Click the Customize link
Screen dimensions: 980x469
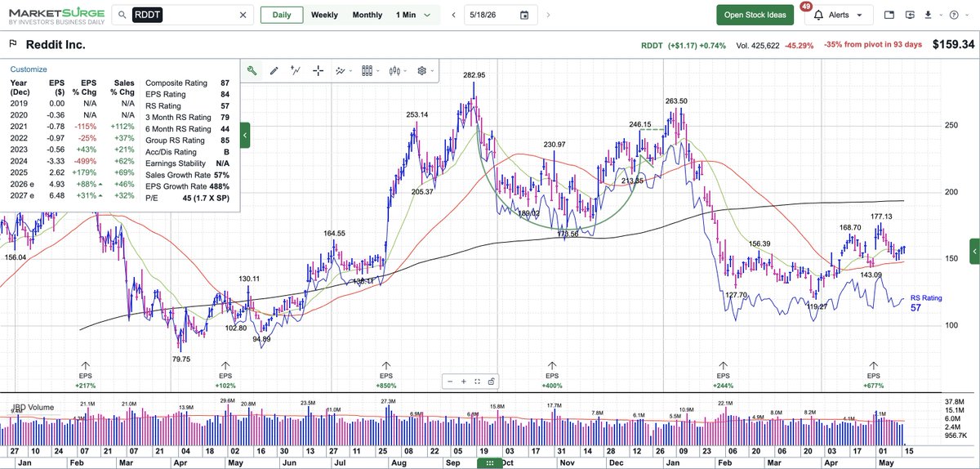[29, 69]
